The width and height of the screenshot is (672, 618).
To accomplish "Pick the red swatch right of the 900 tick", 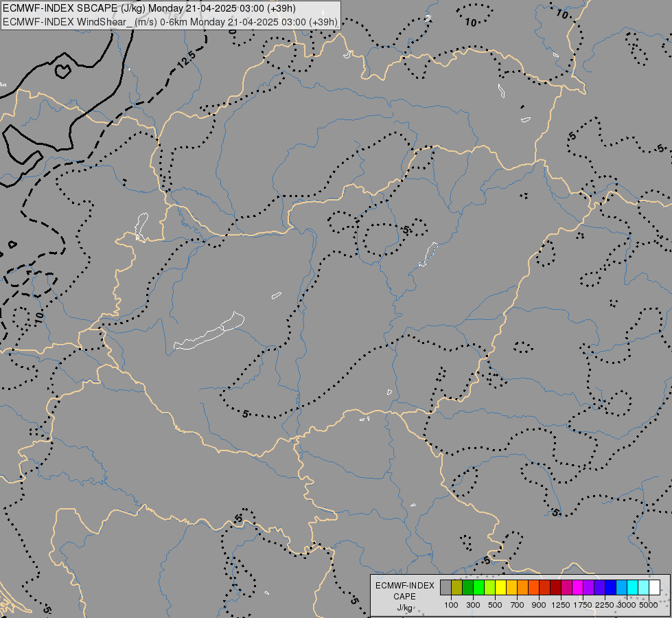I will click(x=545, y=587).
